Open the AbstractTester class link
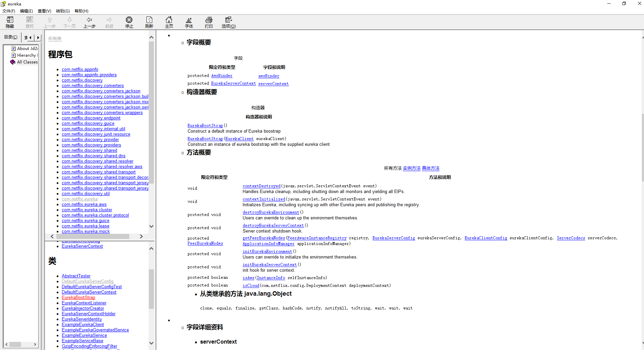 tap(76, 276)
